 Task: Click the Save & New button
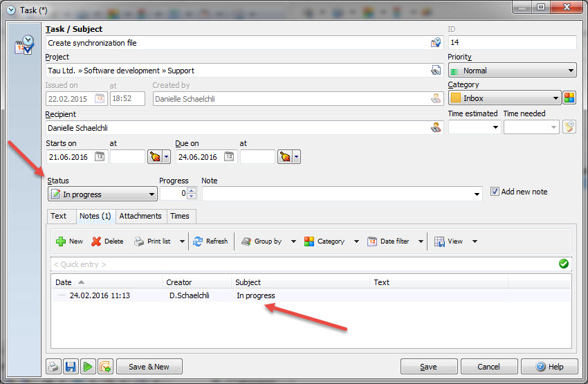tap(149, 367)
